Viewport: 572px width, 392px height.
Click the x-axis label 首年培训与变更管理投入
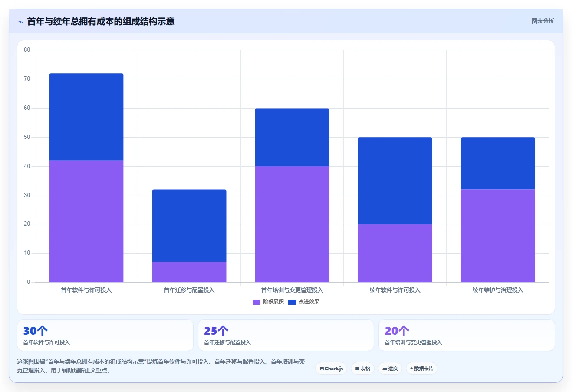coord(292,290)
